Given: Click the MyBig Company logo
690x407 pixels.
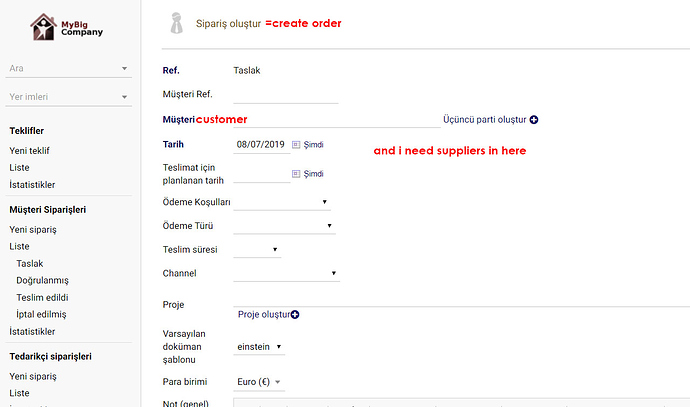Looking at the screenshot, I should pyautogui.click(x=68, y=26).
